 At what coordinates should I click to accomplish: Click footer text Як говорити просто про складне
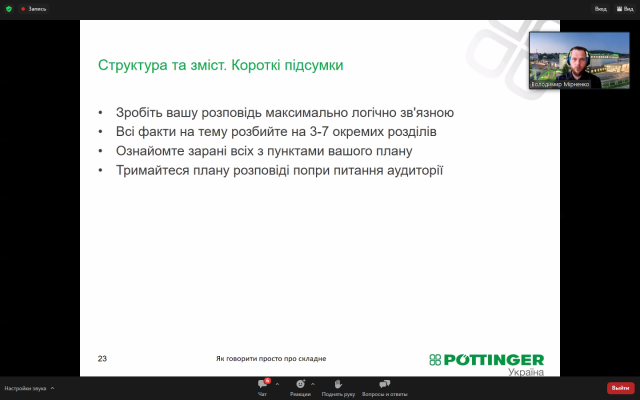[x=271, y=359]
